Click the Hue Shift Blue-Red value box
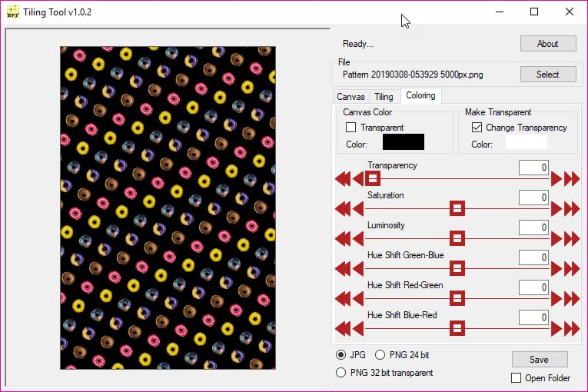This screenshot has height=392, width=588. tap(534, 317)
